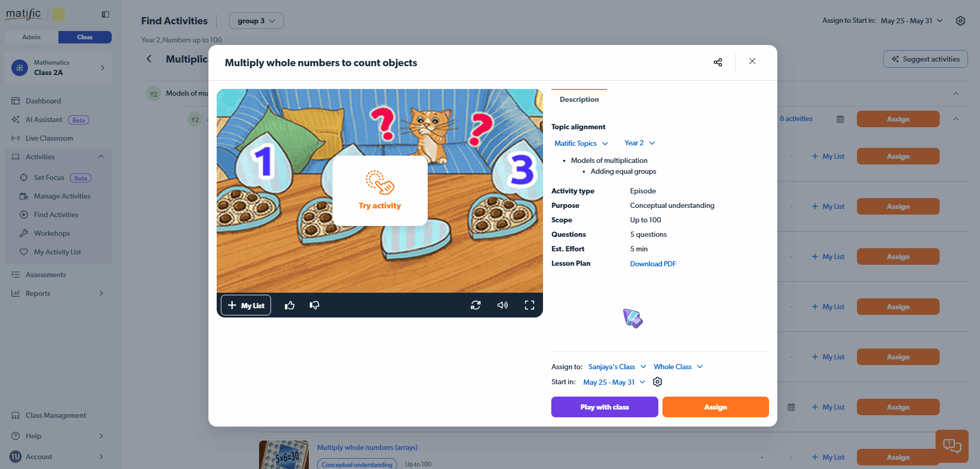
Task: Switch to the Admin view
Action: tap(32, 37)
